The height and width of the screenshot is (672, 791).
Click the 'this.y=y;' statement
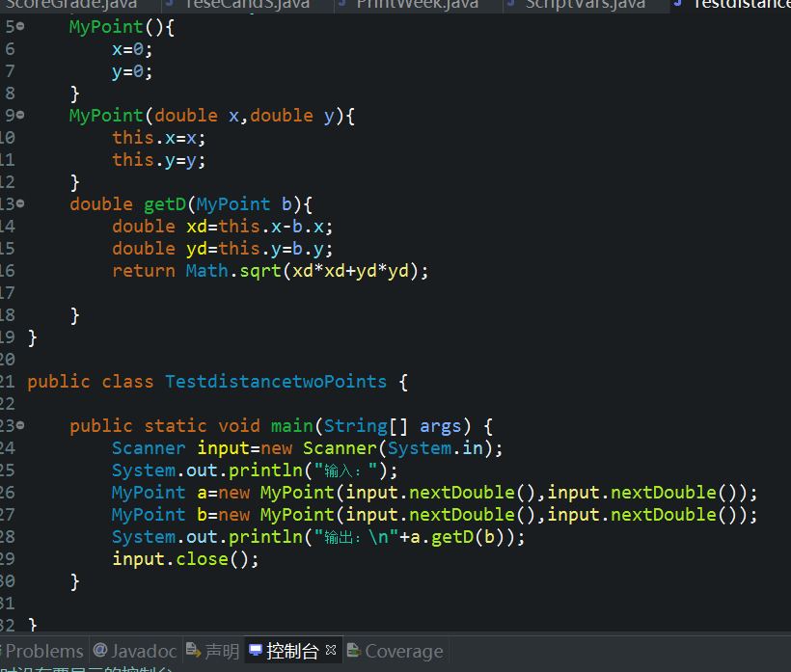(159, 160)
